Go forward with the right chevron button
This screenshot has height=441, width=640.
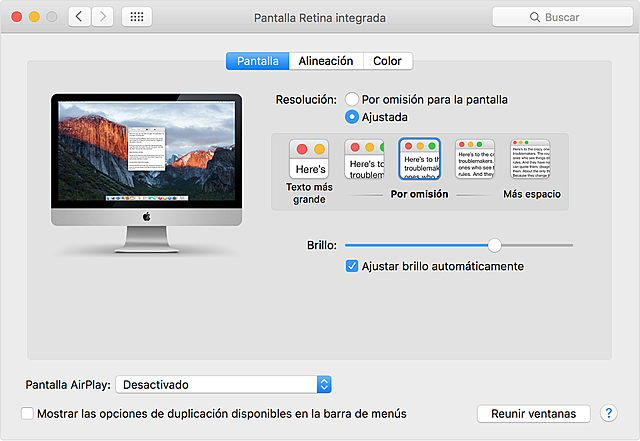(102, 17)
